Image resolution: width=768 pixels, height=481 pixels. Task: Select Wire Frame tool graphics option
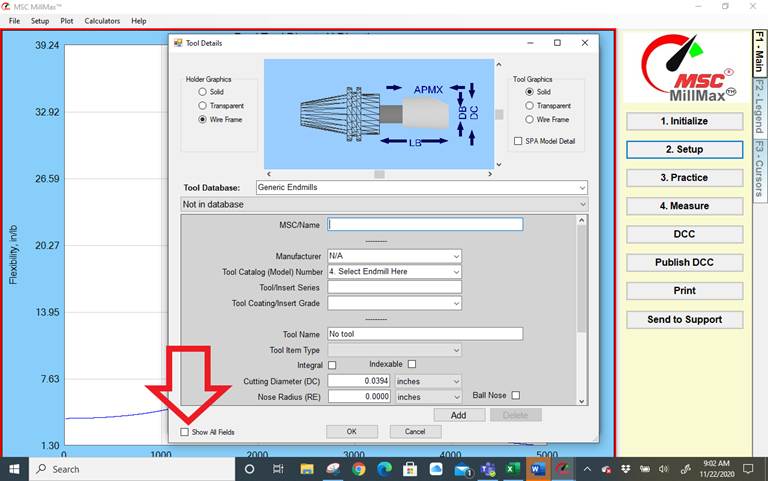pos(529,119)
